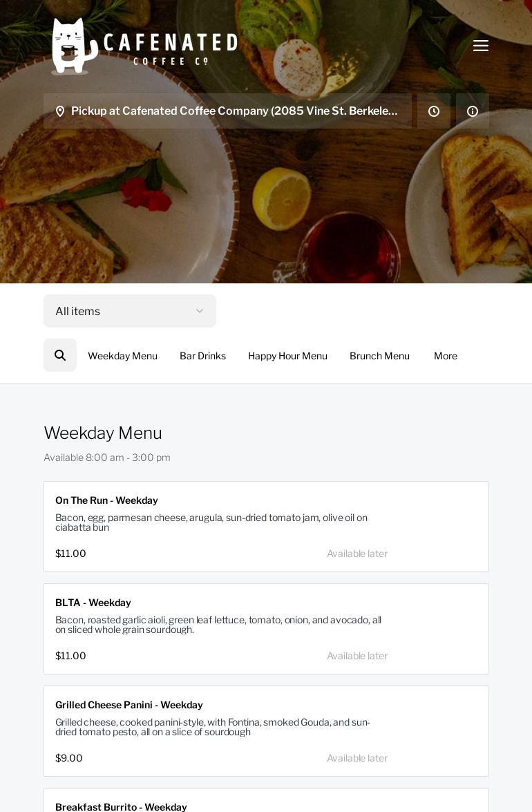Open the clock hours icon
This screenshot has width=532, height=812.
434,111
